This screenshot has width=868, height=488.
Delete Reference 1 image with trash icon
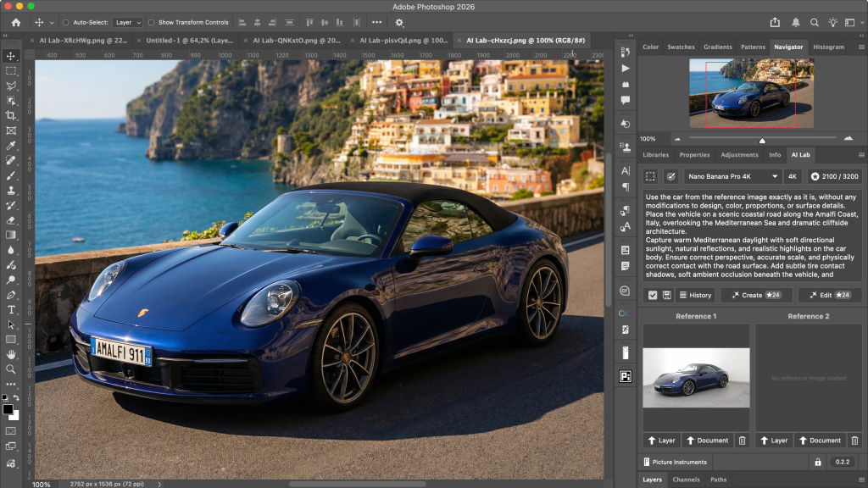(742, 441)
